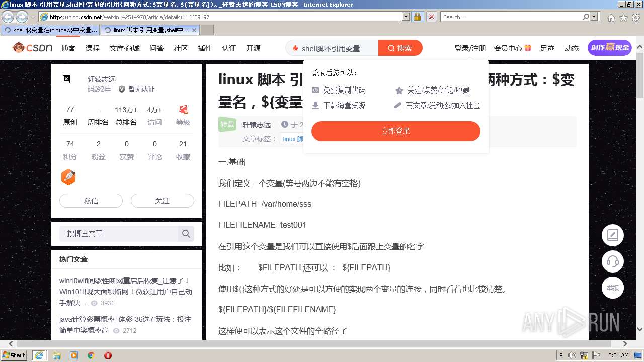Image resolution: width=644 pixels, height=362 pixels.
Task: Open the 插件 menu item
Action: coord(205,48)
